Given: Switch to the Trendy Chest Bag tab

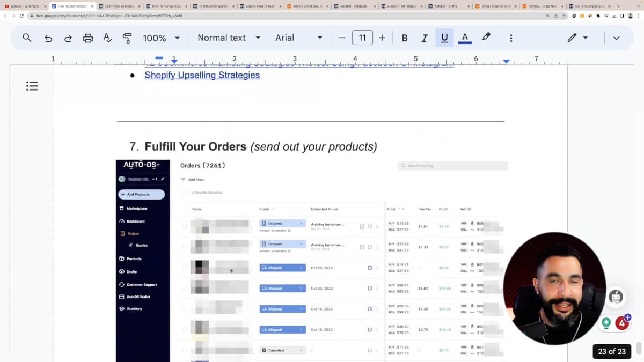Looking at the screenshot, I should tap(308, 6).
